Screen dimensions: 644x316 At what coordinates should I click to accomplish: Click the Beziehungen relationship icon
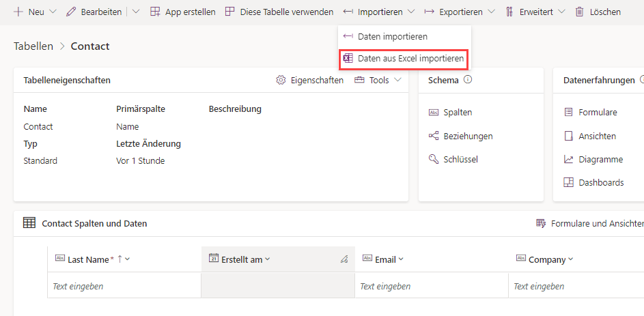433,136
